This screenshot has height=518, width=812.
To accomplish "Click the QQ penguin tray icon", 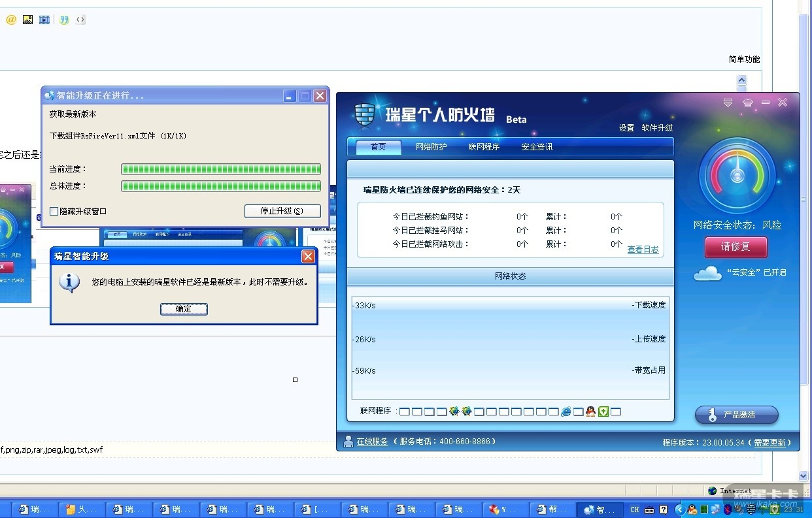I will coord(692,510).
